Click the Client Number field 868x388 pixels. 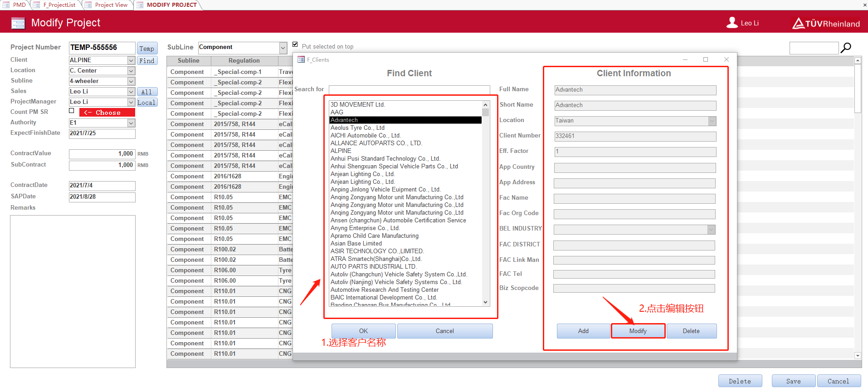635,136
